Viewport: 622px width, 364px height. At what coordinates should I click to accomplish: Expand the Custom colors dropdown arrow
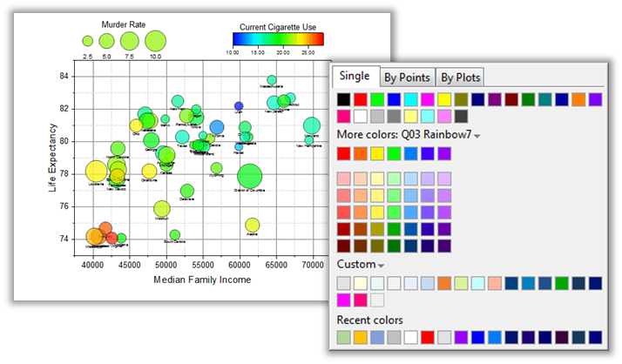click(380, 265)
